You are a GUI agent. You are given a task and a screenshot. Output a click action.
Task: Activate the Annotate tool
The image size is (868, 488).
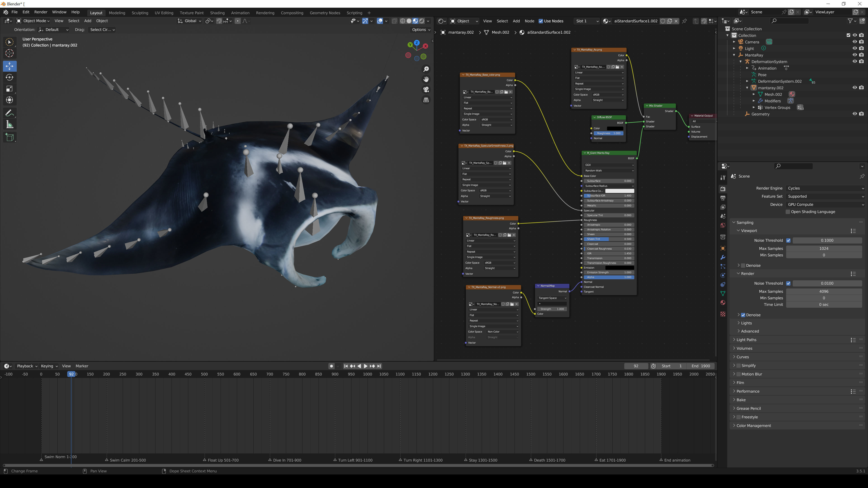tap(9, 113)
